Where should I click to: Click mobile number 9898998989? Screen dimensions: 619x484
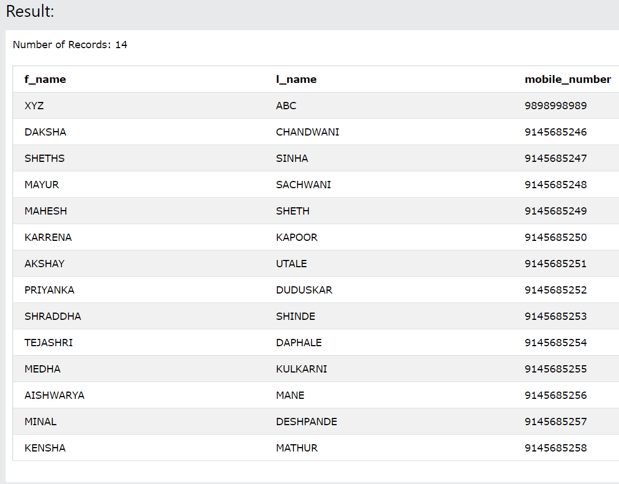(555, 106)
